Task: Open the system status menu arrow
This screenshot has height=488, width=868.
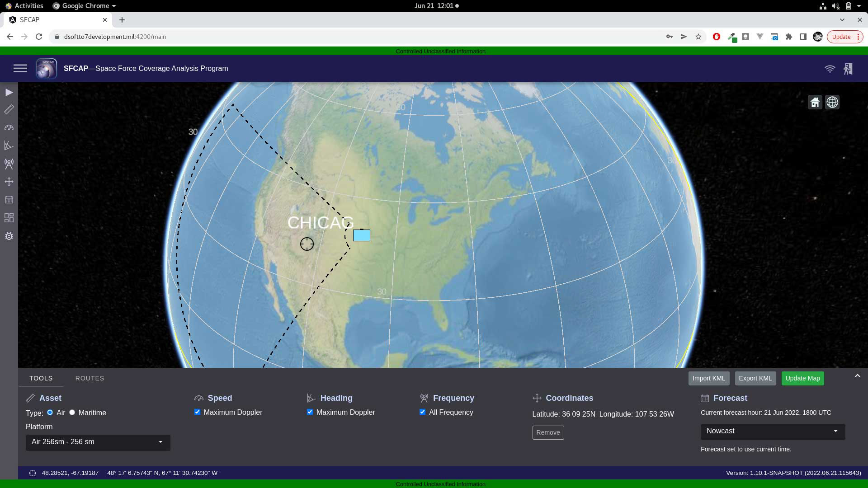Action: pyautogui.click(x=859, y=6)
